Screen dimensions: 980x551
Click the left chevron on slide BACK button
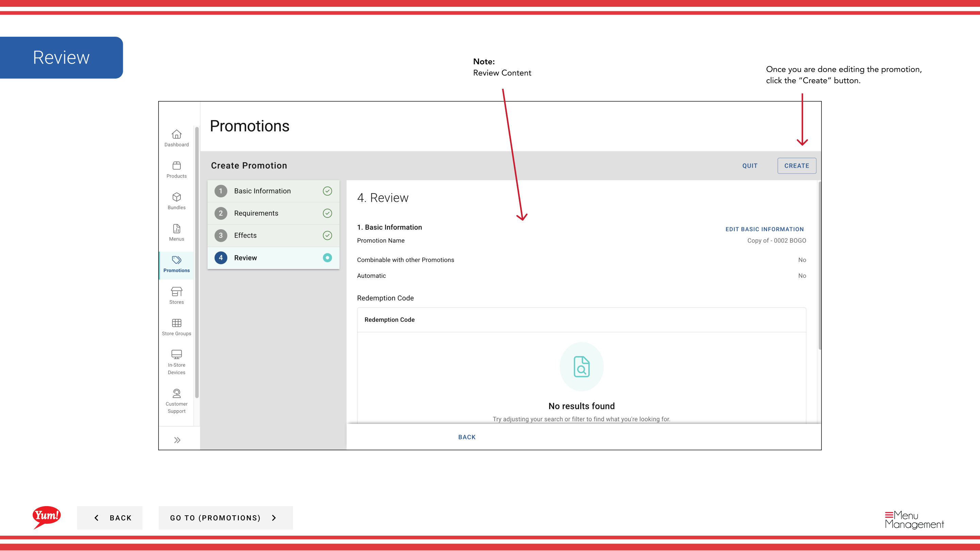(97, 518)
